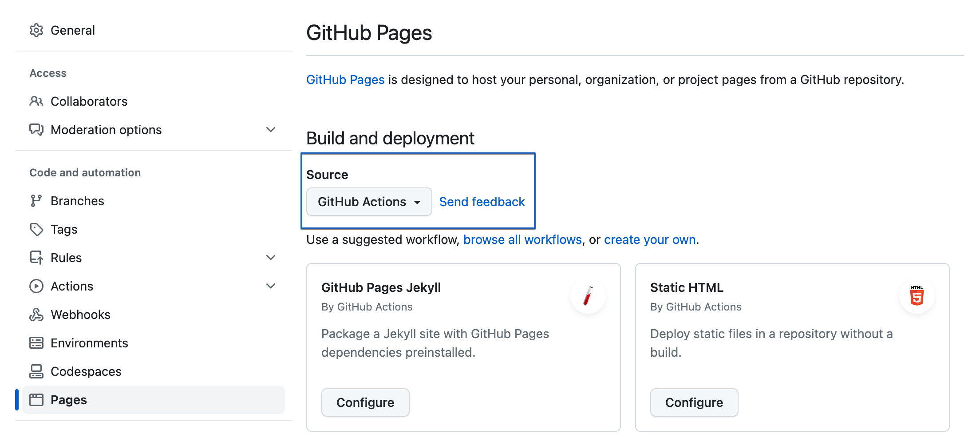980x438 pixels.
Task: Click the Moderation options comment icon
Action: pos(36,130)
